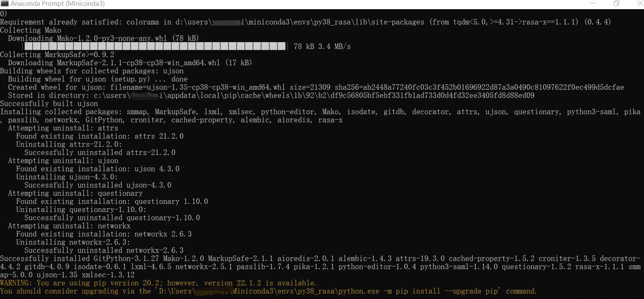
Task: Click the restore down window button
Action: [x=616, y=4]
